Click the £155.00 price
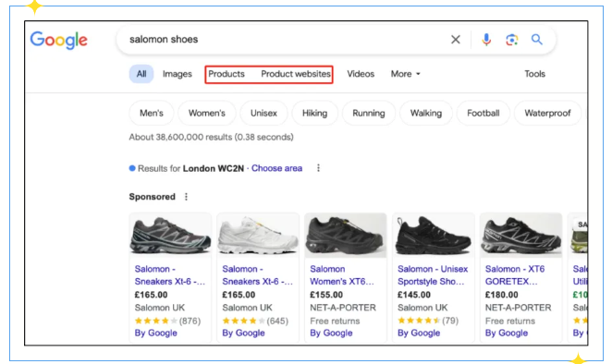 point(326,295)
